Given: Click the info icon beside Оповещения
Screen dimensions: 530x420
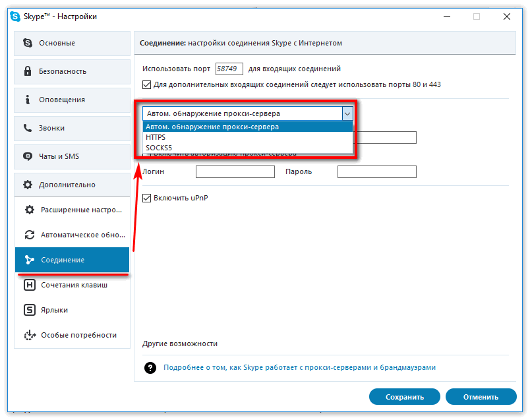Looking at the screenshot, I should point(28,100).
